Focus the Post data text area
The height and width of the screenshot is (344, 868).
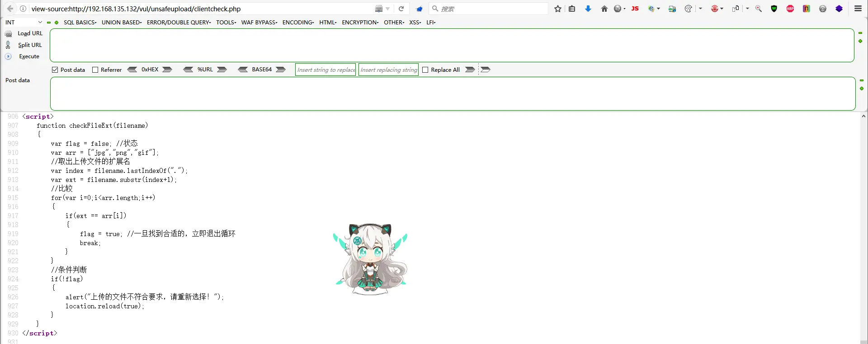coord(453,93)
